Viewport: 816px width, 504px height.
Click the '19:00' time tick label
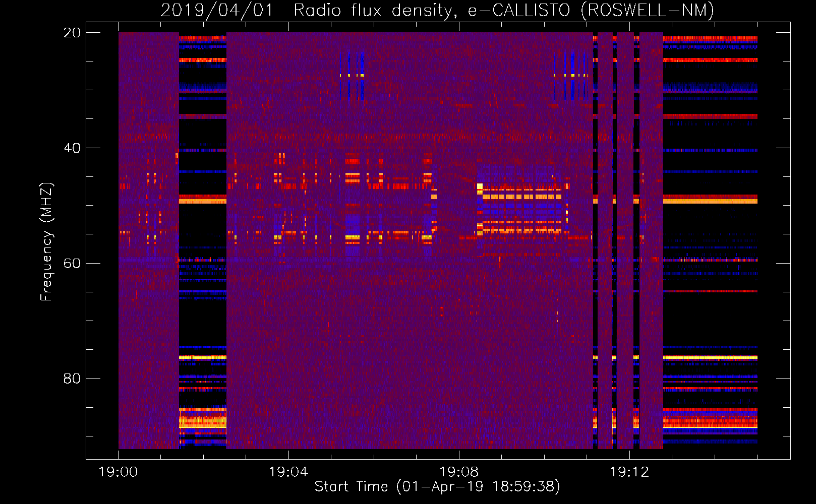point(118,472)
